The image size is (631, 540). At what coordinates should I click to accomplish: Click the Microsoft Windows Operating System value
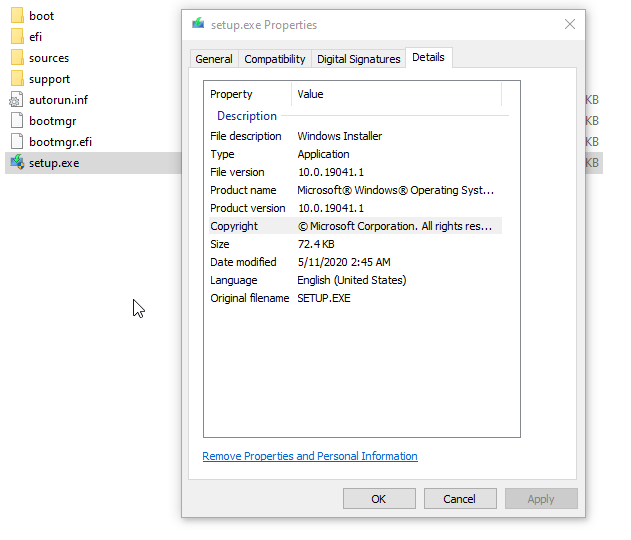point(396,190)
